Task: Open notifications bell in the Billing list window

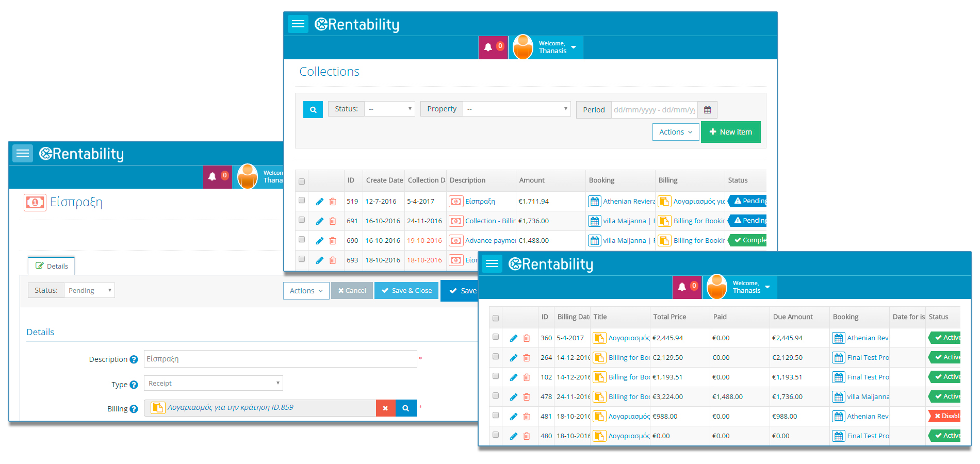Action: click(687, 287)
